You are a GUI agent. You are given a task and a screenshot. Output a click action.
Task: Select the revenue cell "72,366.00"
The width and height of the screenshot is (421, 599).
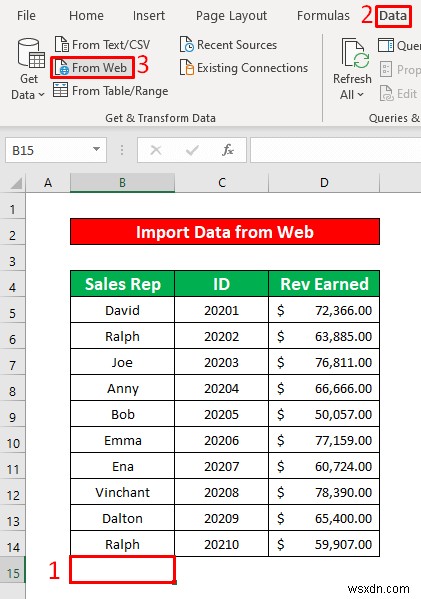[x=324, y=310]
